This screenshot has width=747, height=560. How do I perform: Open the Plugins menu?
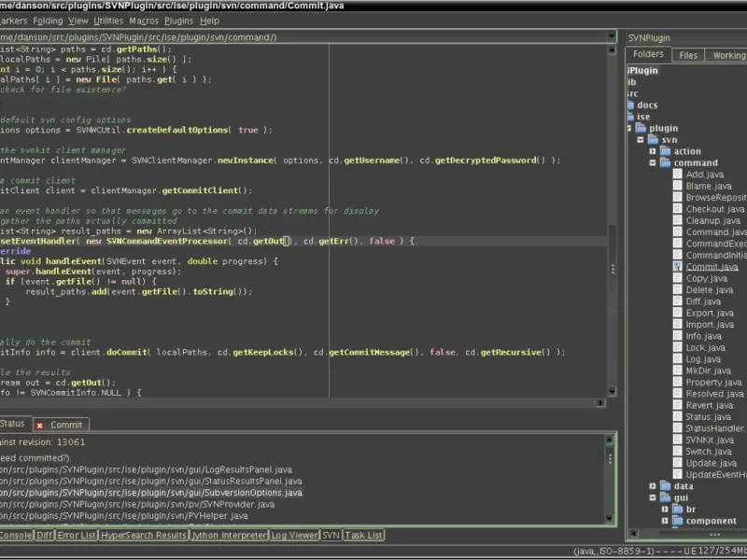point(178,21)
